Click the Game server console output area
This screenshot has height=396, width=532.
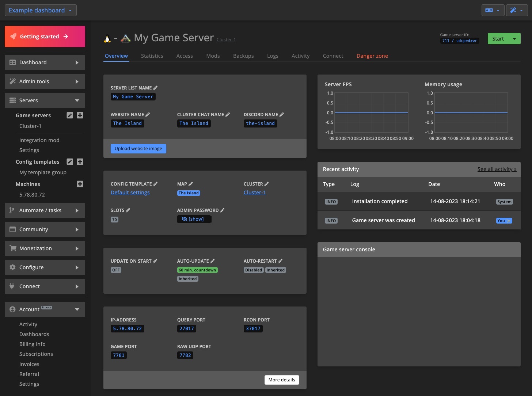coord(419,311)
